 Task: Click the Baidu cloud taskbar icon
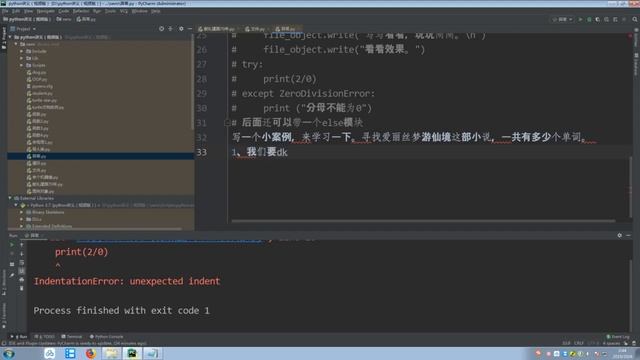point(50,353)
